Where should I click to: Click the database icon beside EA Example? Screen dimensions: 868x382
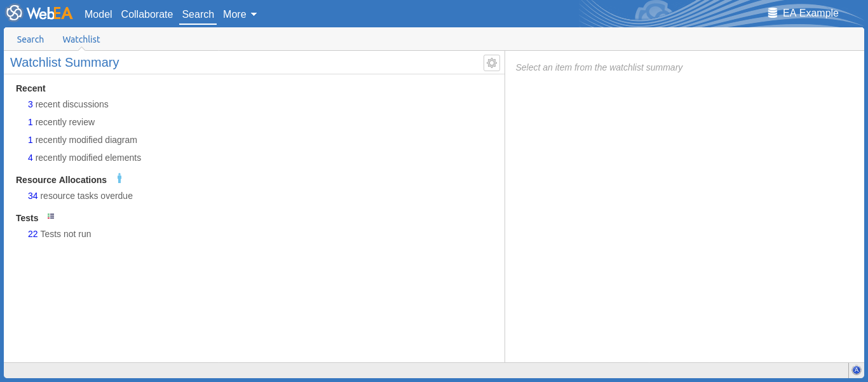[x=772, y=13]
